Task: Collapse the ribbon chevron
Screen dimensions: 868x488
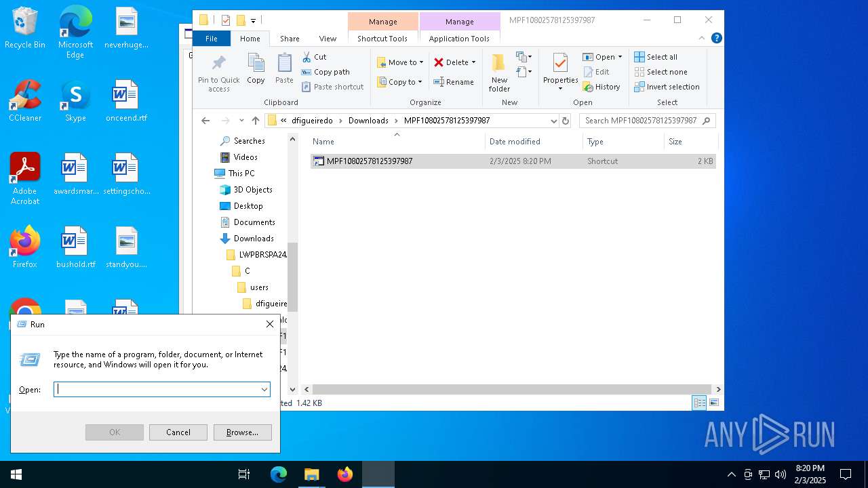Action: pos(702,39)
